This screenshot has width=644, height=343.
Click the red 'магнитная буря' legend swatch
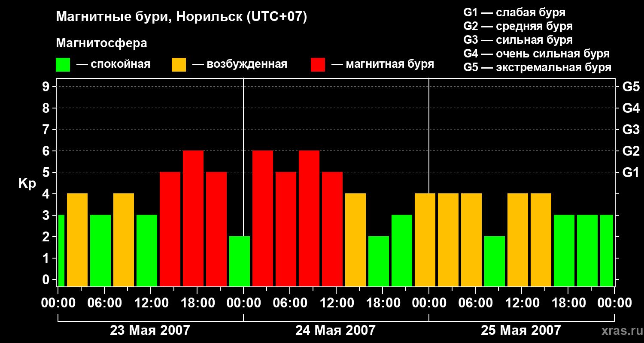pos(318,65)
